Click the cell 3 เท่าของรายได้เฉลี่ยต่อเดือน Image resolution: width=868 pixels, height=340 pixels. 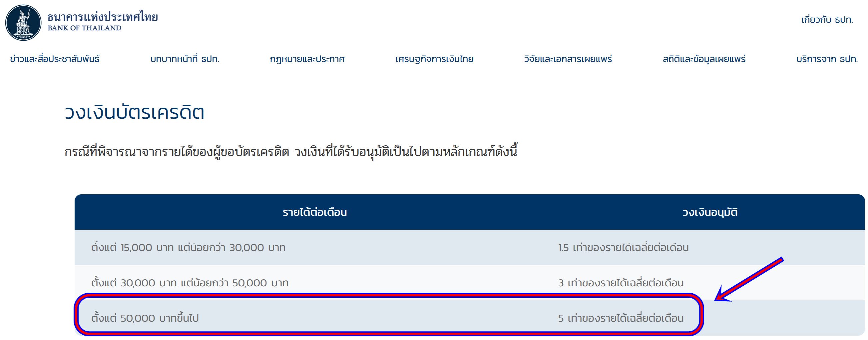(621, 283)
